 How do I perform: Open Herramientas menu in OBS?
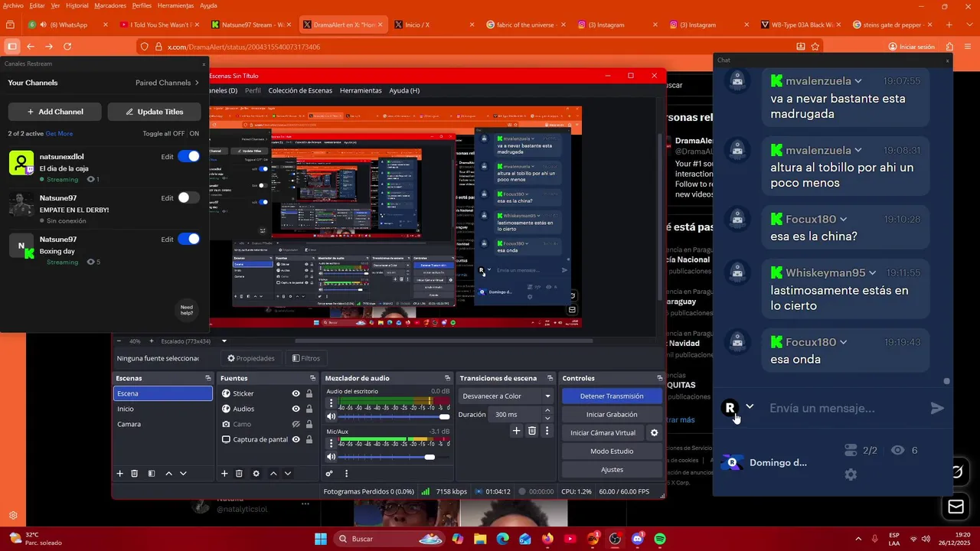coord(361,90)
